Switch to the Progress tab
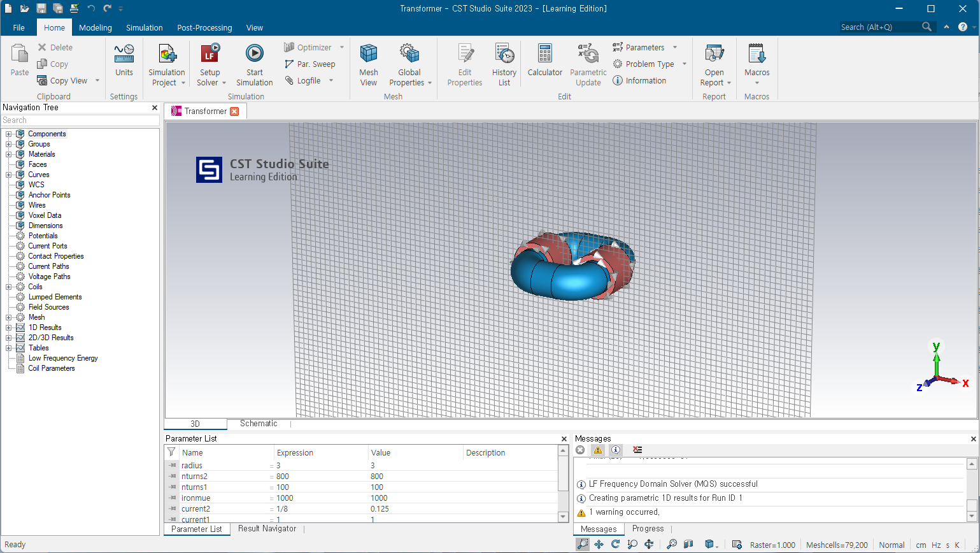The image size is (980, 553). [x=648, y=529]
